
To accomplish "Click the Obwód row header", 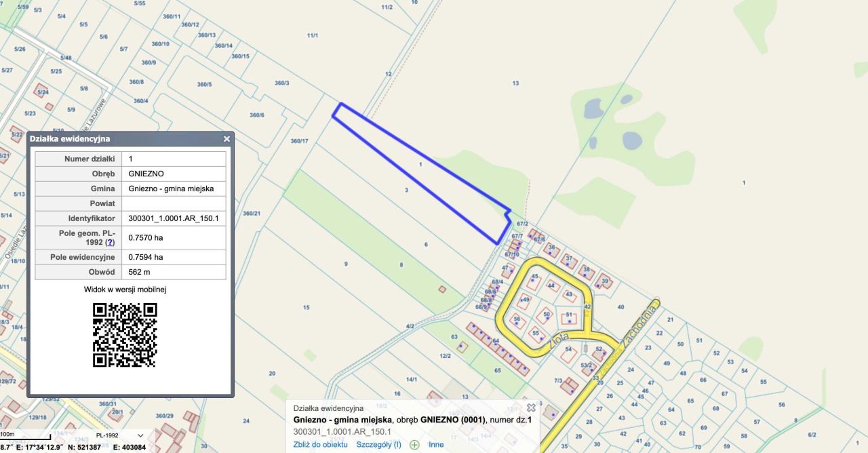I will 79,272.
